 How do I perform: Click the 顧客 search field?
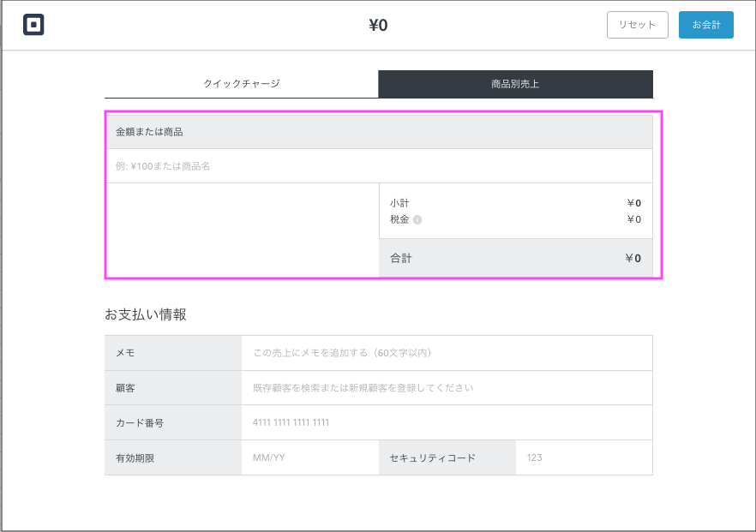coord(446,388)
